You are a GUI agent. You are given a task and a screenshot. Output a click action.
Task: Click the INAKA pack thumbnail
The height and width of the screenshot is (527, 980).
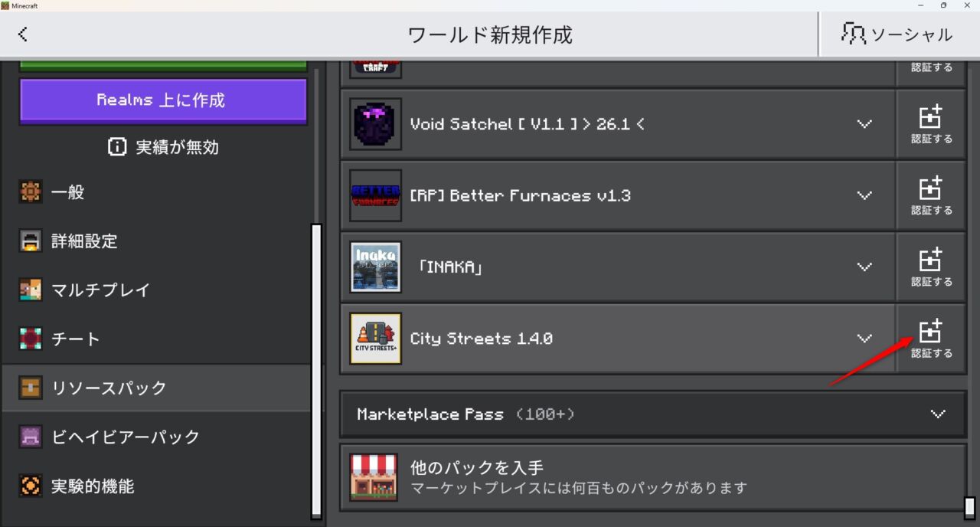pyautogui.click(x=376, y=267)
